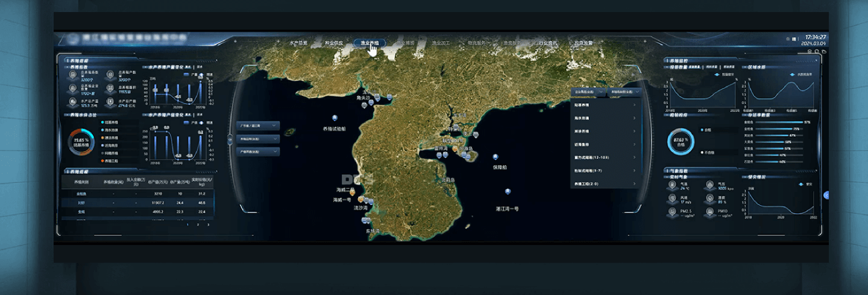Select the 行业资讯 navigation tab

tap(547, 43)
